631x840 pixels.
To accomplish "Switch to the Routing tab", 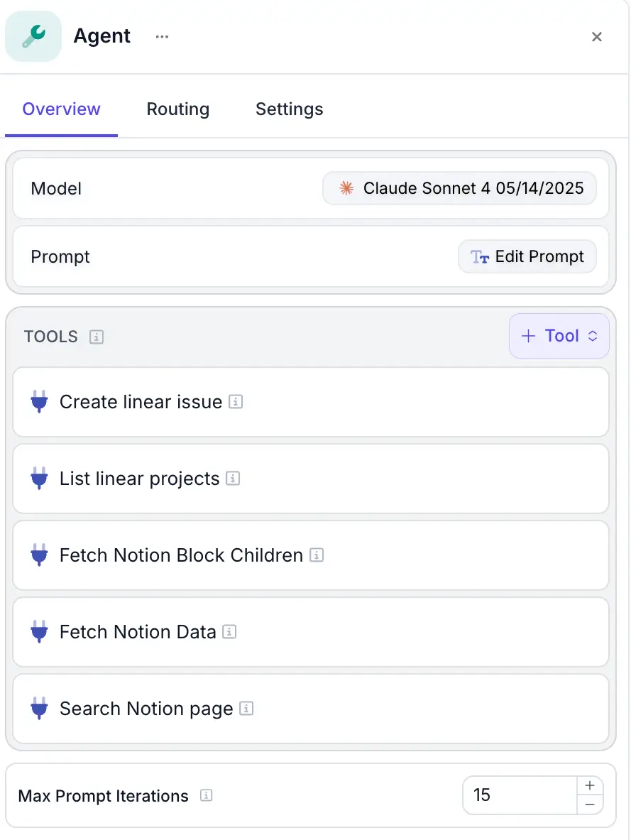I will point(178,109).
